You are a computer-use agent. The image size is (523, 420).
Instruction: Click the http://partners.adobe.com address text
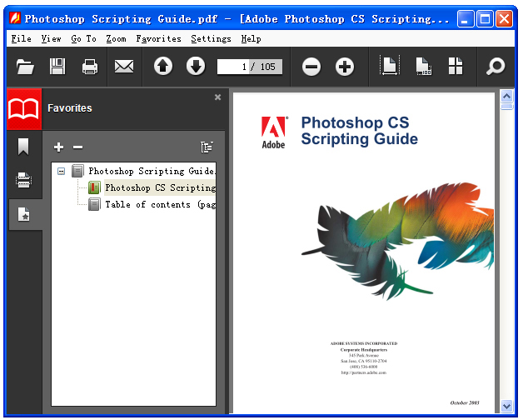[x=364, y=372]
